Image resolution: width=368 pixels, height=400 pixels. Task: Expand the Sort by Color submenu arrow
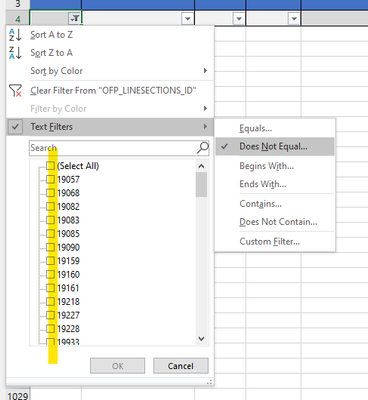pyautogui.click(x=205, y=71)
